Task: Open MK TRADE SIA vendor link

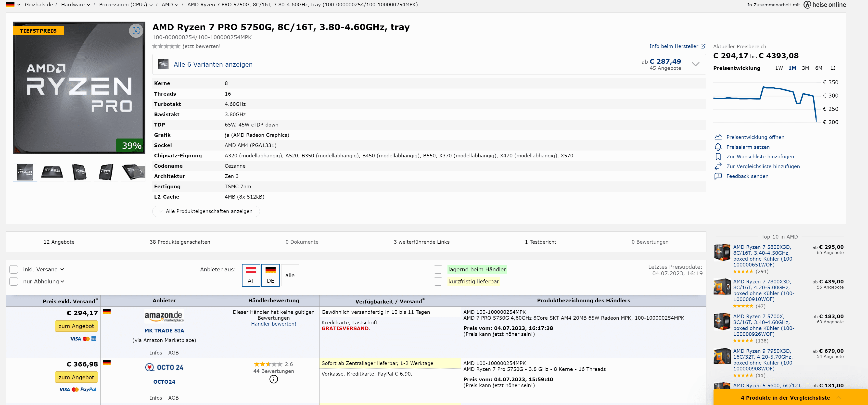Action: click(x=164, y=330)
